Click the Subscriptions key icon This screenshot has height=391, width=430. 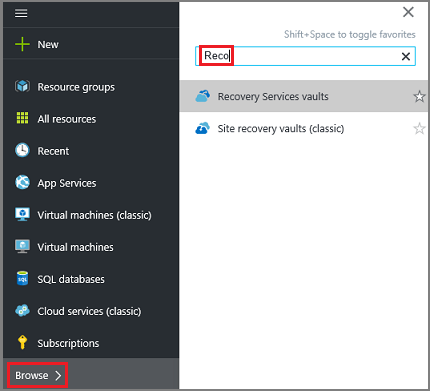[22, 342]
